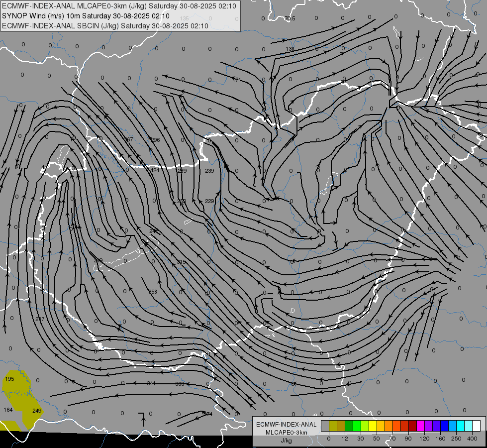Click the legend tick label 50

tap(377, 439)
